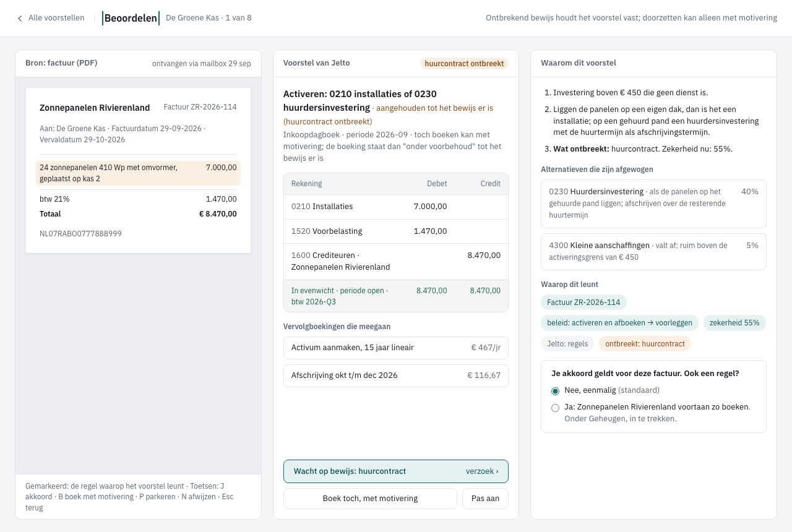792x532 pixels.
Task: Click IBAN 'NL07RABO0777888999' on the invoice
Action: 80,234
